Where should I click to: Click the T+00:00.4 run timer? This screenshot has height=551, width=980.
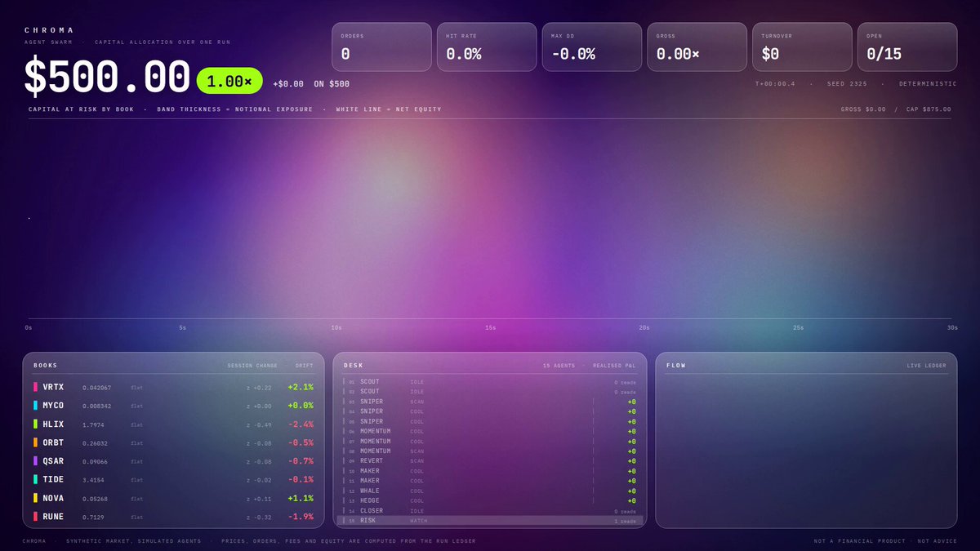pyautogui.click(x=773, y=84)
